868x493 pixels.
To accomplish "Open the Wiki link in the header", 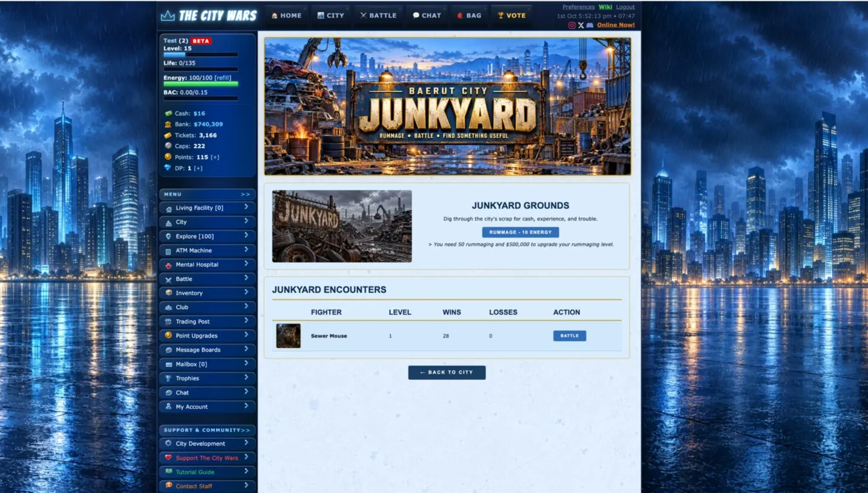I will pos(605,7).
